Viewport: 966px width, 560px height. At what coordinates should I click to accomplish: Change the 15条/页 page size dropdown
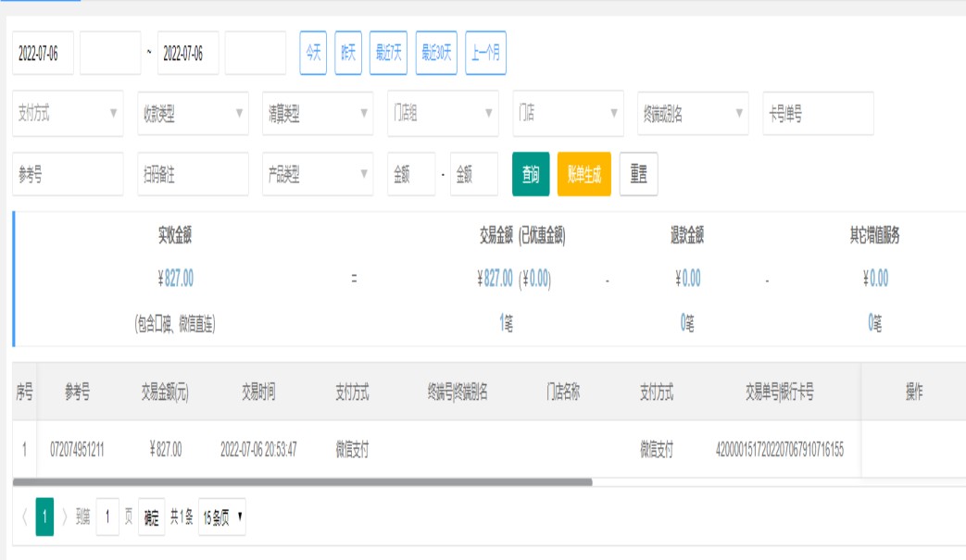tap(222, 517)
